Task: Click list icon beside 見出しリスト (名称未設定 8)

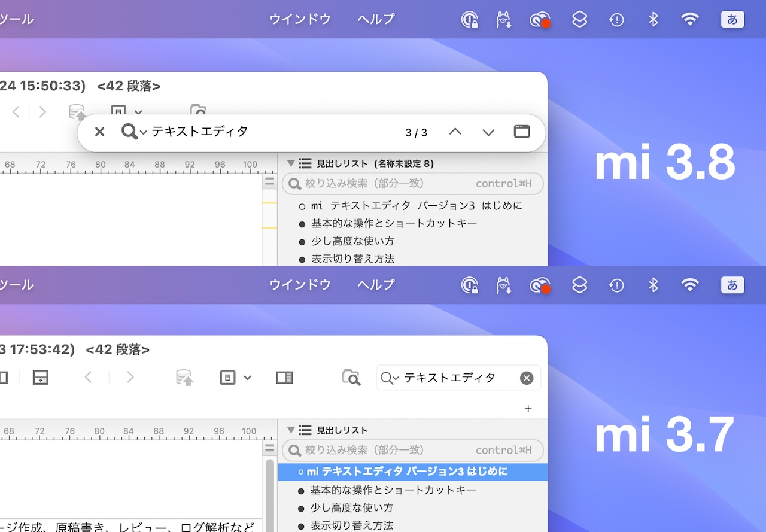Action: tap(305, 163)
